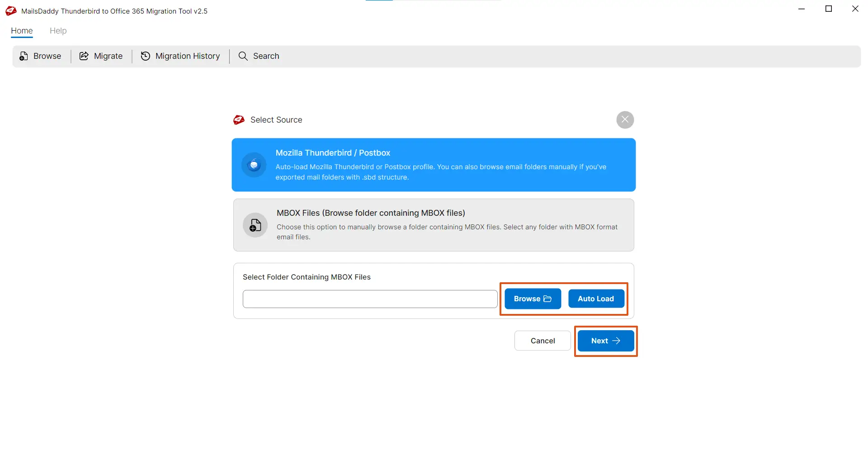868x465 pixels.
Task: Select the Mozilla Thunderbird / Postbox source option
Action: click(434, 165)
